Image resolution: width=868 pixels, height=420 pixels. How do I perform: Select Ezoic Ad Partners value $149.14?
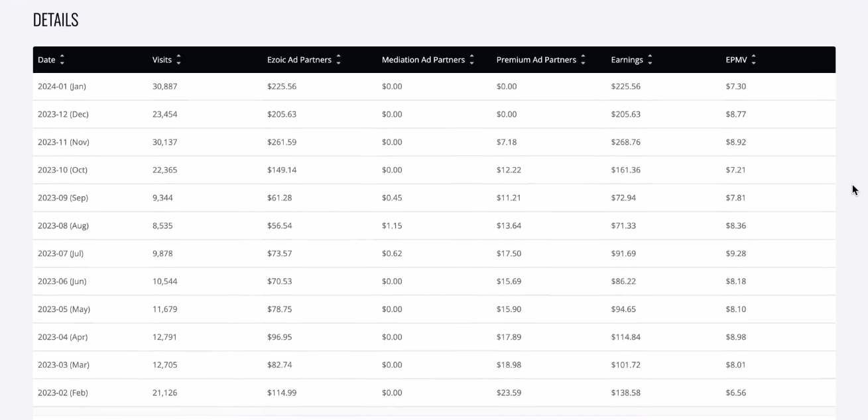[x=282, y=170]
